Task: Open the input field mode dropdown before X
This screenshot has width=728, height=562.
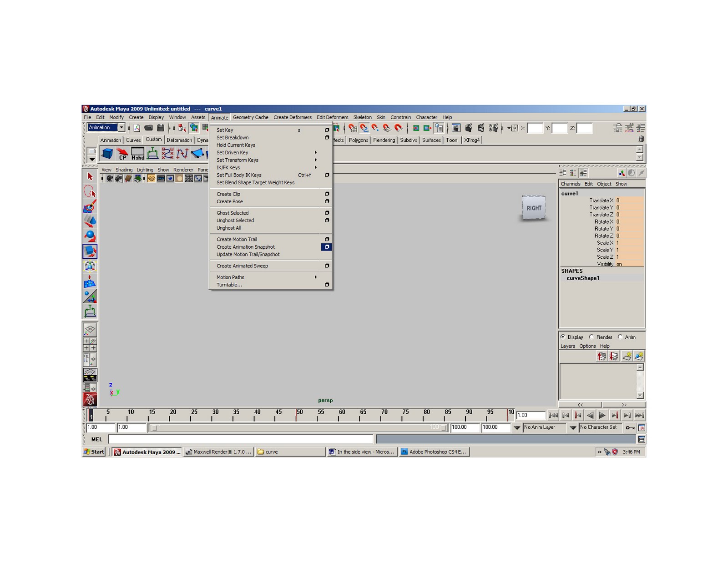Action: [x=512, y=128]
